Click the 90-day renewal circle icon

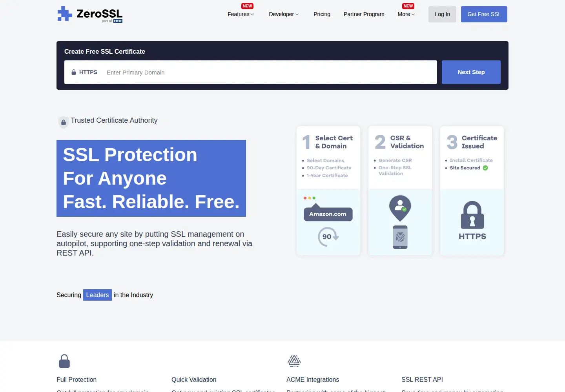(x=328, y=236)
